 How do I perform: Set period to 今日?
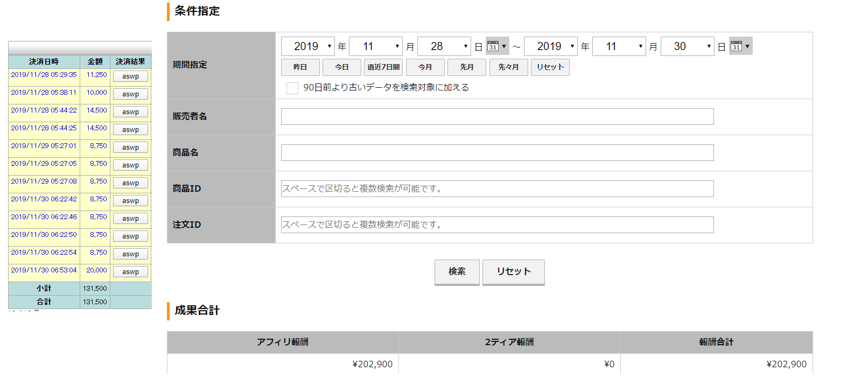tap(341, 67)
